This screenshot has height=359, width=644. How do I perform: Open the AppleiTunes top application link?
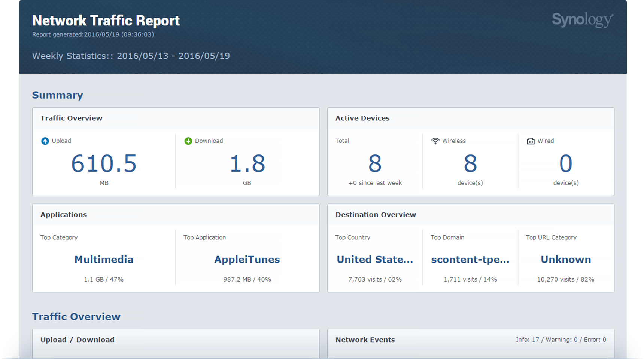tap(247, 259)
